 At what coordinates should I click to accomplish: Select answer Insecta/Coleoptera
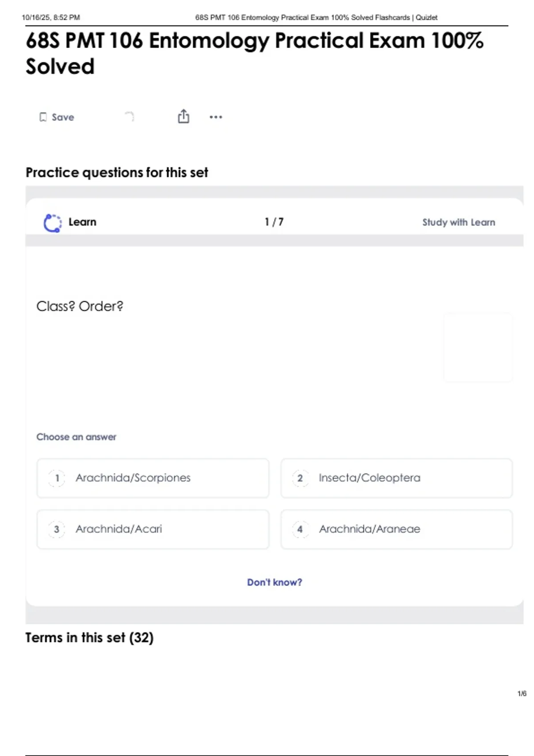coord(396,478)
